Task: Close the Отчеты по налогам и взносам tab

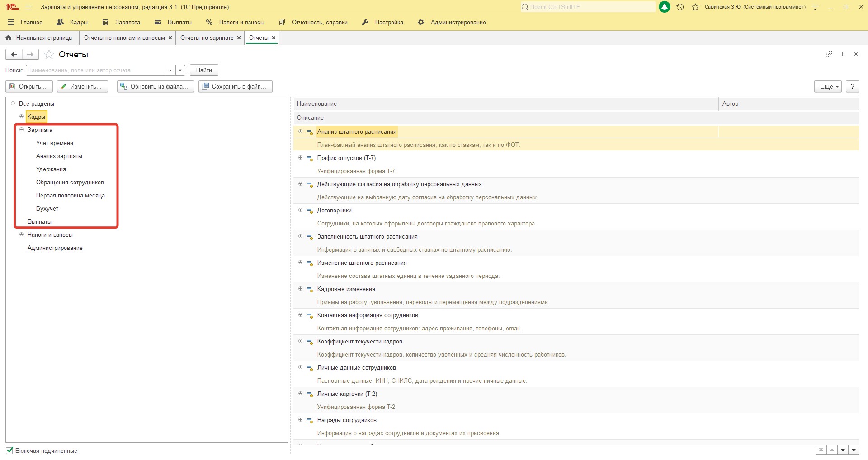Action: 170,38
